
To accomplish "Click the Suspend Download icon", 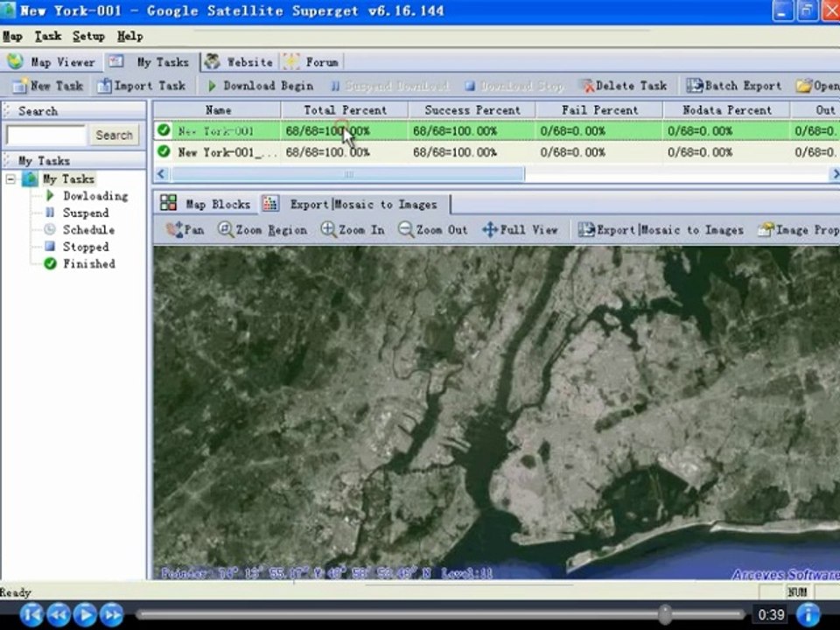I will [335, 87].
